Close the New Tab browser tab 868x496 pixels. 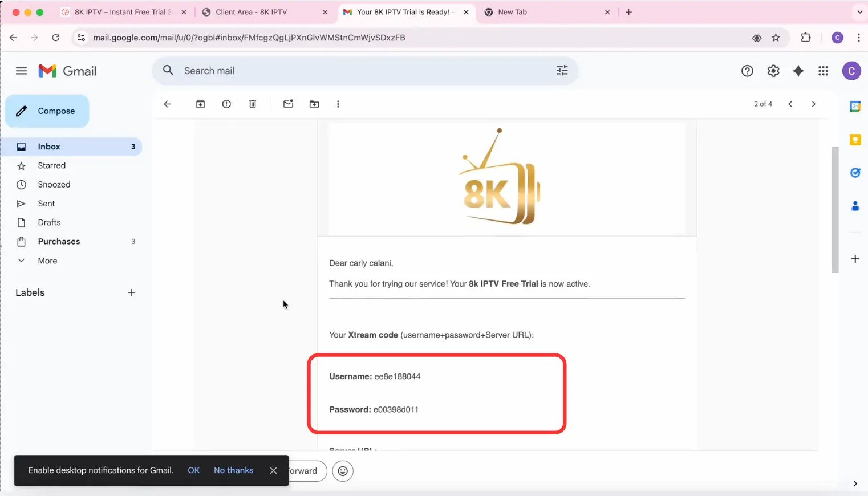pyautogui.click(x=607, y=12)
